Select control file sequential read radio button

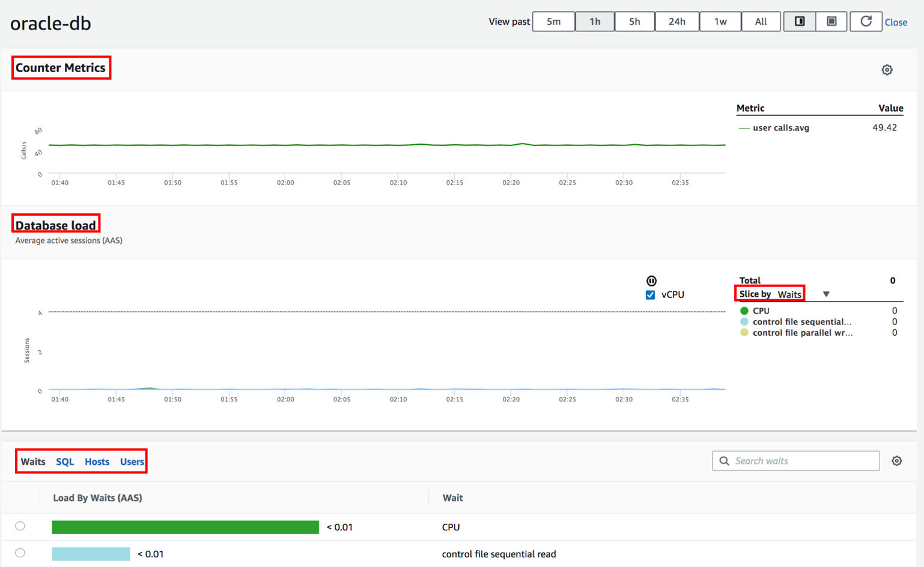(20, 553)
